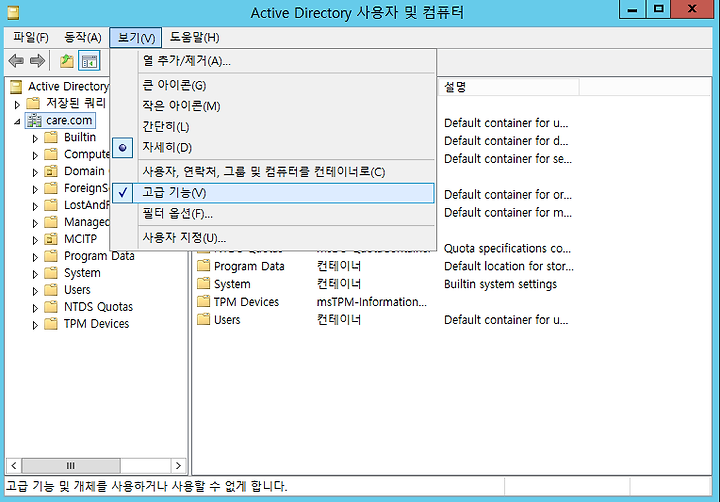Click the Domain Controllers OU icon in tree
Image resolution: width=720 pixels, height=502 pixels.
point(51,171)
